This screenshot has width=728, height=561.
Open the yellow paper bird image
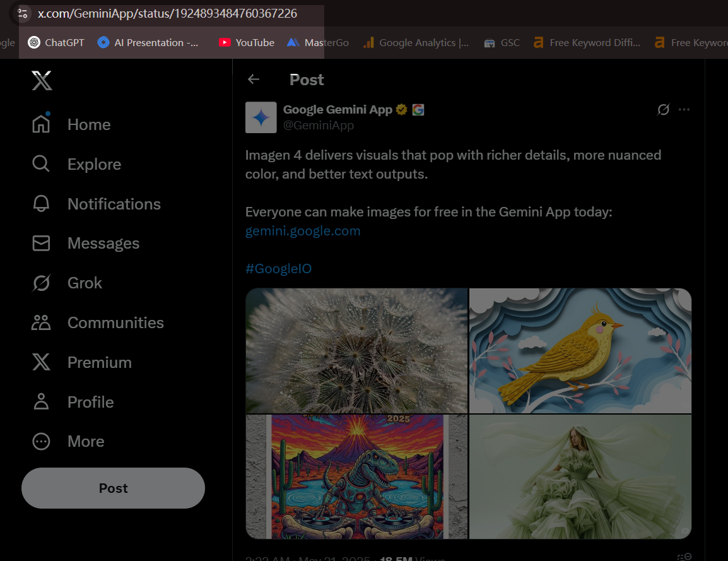click(580, 351)
